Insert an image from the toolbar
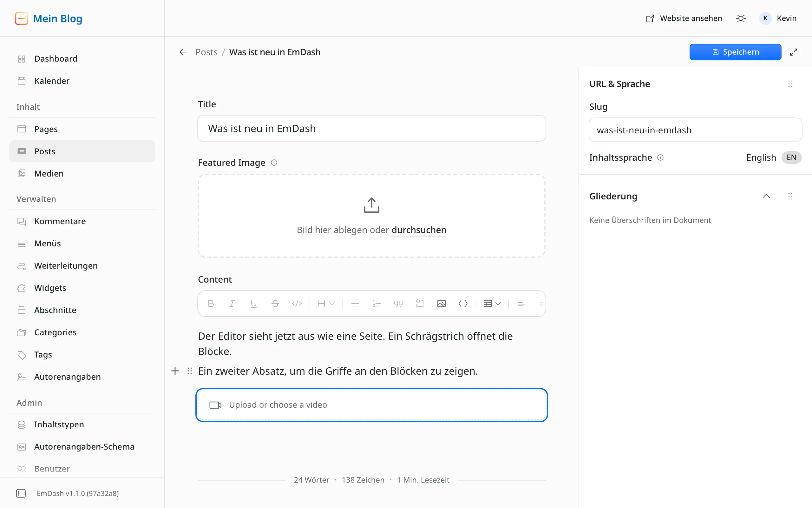 tap(441, 304)
